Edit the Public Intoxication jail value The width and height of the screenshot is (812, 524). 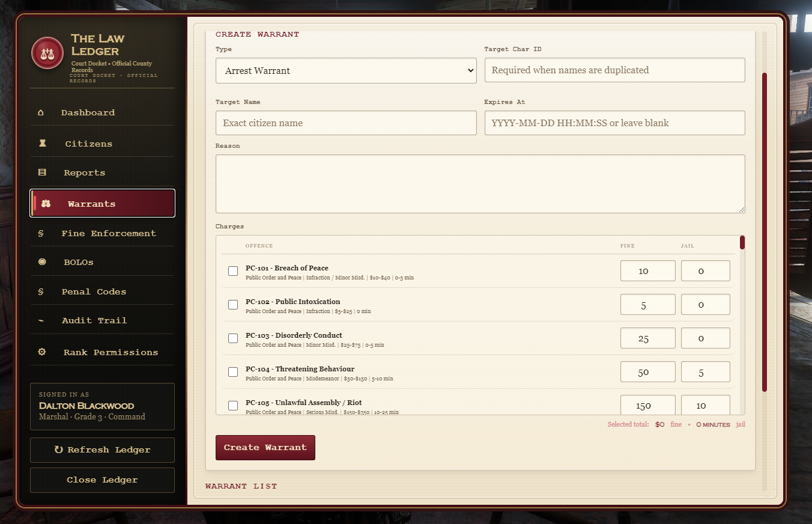pos(706,304)
